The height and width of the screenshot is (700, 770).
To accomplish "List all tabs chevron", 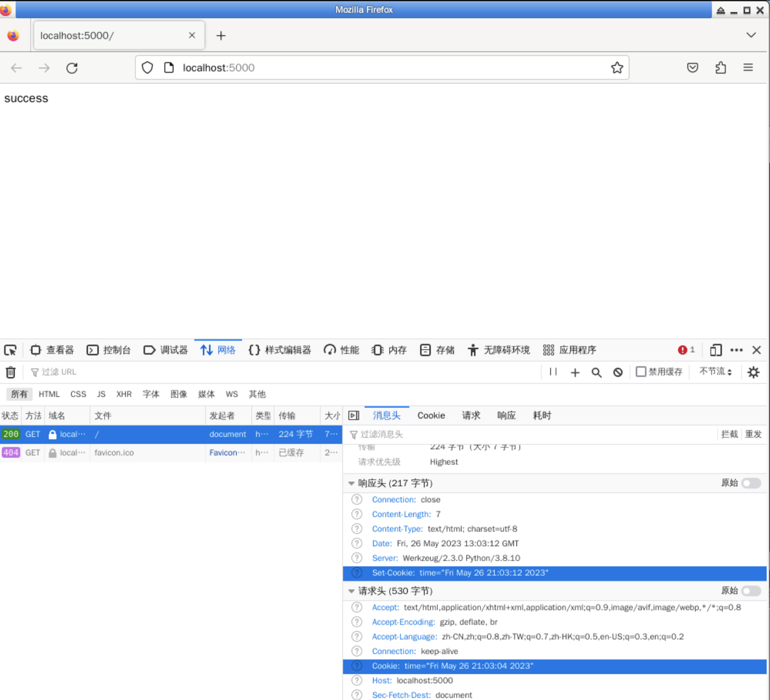I will [751, 35].
